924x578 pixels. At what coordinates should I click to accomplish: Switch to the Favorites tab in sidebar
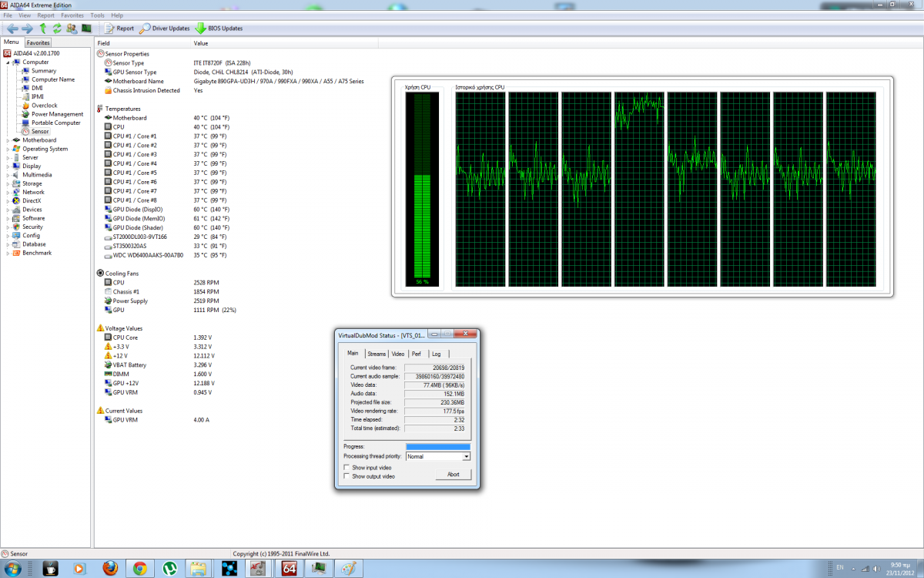[38, 43]
